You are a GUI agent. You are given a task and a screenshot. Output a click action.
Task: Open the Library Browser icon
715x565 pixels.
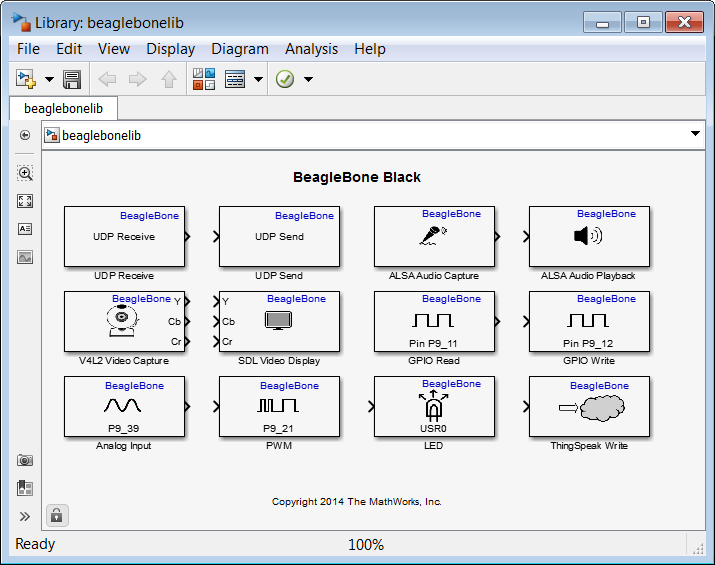[204, 80]
